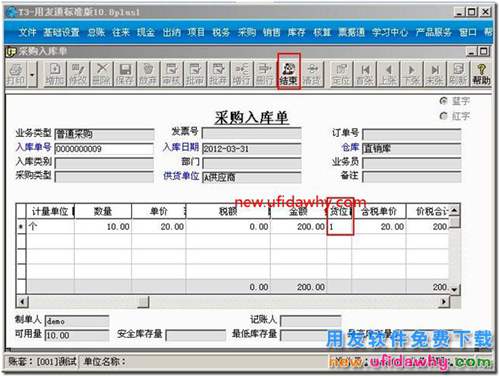Click the empty 订单号 field
500x377 pixels.
(x=412, y=135)
